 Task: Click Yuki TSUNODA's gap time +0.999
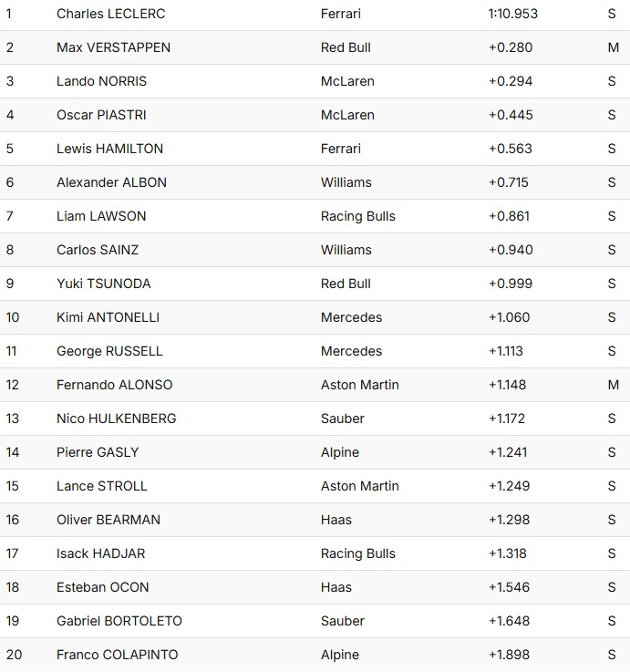[x=511, y=284]
